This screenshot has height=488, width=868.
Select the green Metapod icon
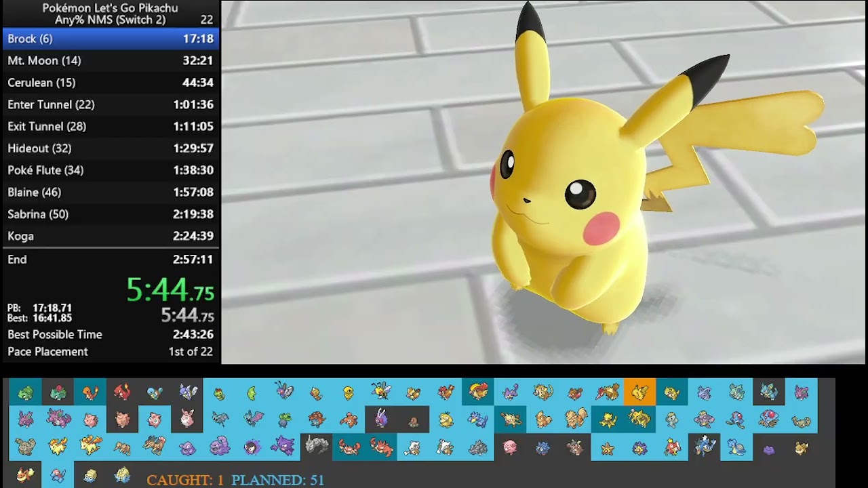pos(252,392)
